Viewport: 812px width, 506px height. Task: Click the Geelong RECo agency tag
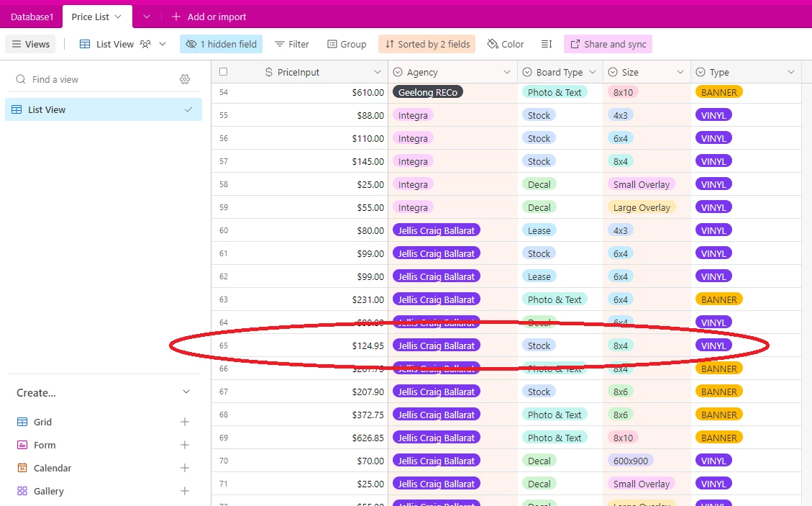coord(428,92)
